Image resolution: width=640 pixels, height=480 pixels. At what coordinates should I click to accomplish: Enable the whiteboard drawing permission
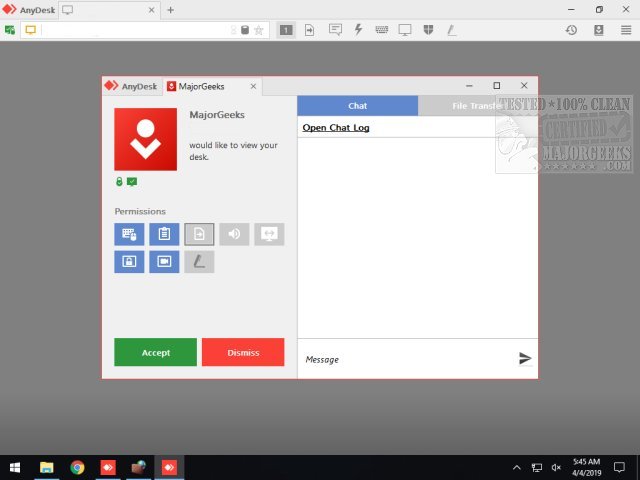click(x=199, y=262)
